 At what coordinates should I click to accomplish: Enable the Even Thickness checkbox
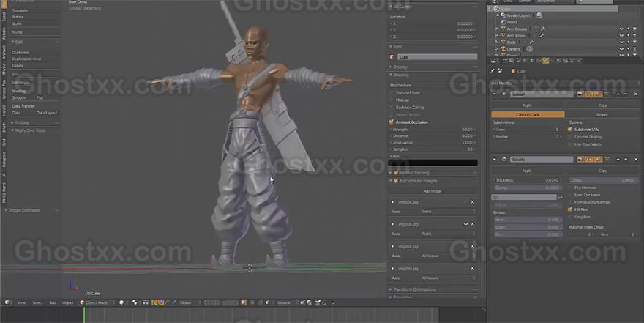[x=570, y=195]
